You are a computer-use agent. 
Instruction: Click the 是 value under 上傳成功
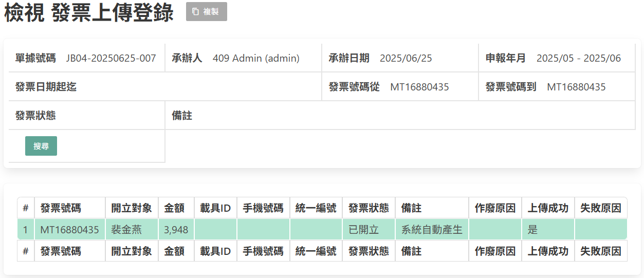tap(532, 230)
